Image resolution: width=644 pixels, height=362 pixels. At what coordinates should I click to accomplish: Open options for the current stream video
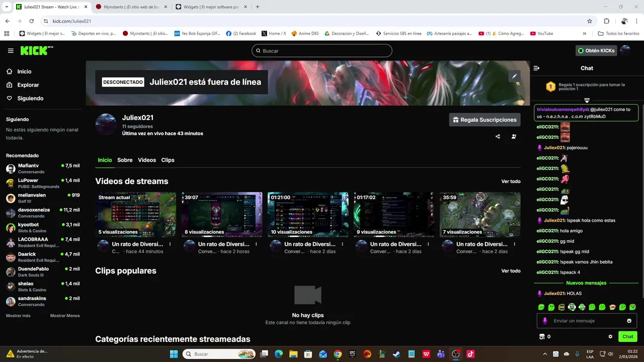(x=170, y=244)
